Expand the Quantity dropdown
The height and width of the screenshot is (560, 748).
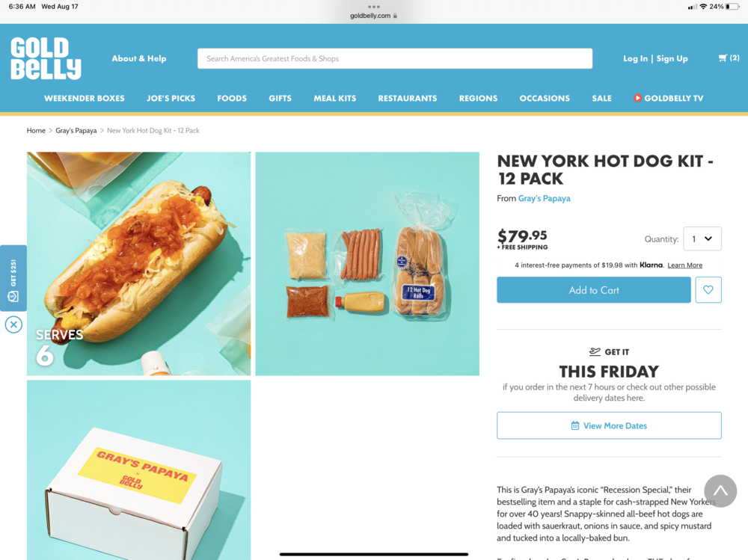point(702,239)
